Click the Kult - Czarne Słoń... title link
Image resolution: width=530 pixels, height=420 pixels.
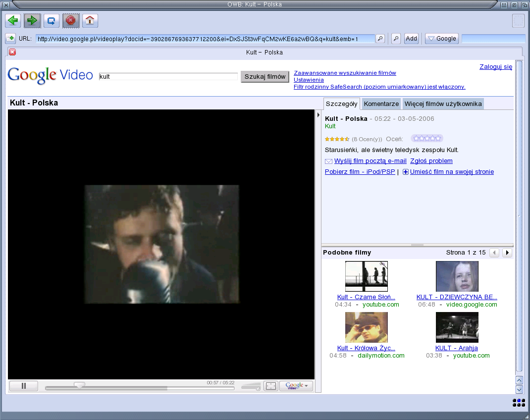[366, 297]
